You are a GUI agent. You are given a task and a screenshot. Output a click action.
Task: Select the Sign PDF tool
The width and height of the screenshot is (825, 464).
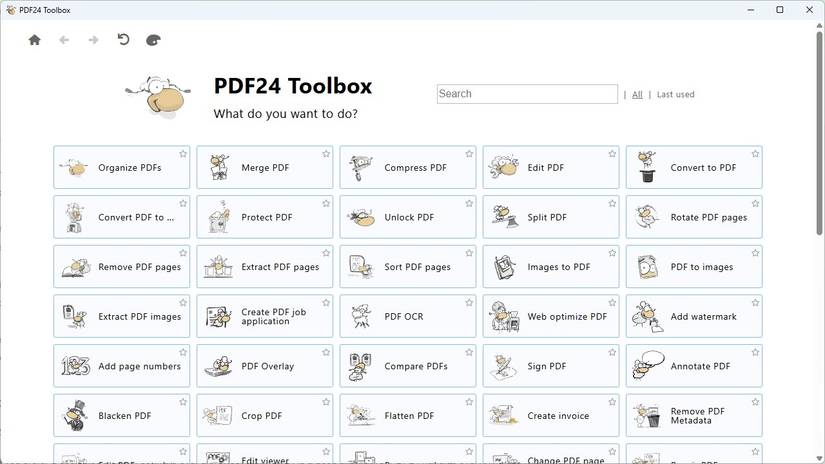(551, 366)
